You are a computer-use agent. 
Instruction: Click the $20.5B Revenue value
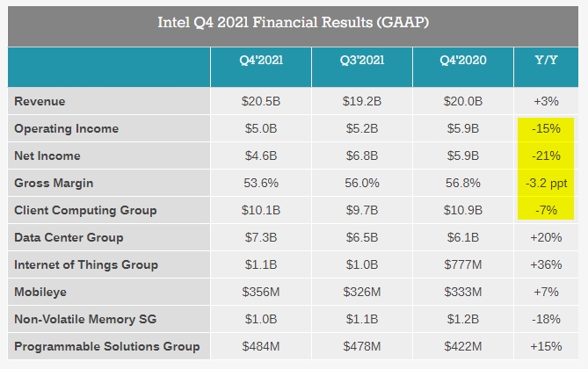(261, 101)
